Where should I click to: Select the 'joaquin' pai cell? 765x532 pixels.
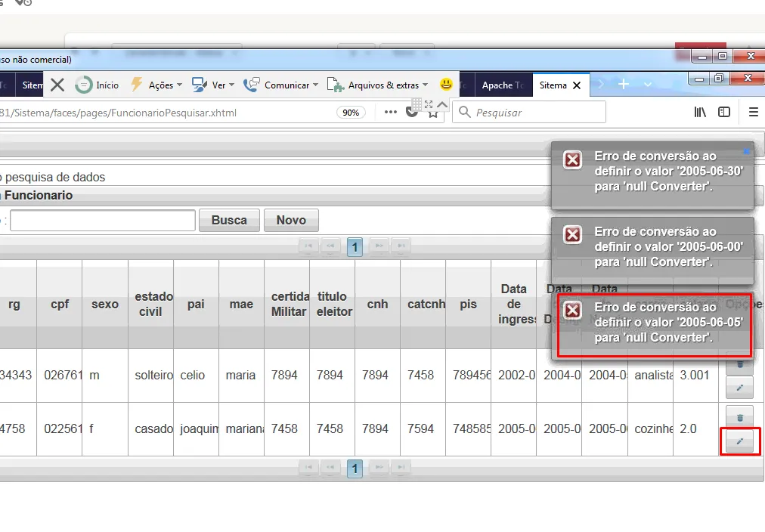click(196, 429)
